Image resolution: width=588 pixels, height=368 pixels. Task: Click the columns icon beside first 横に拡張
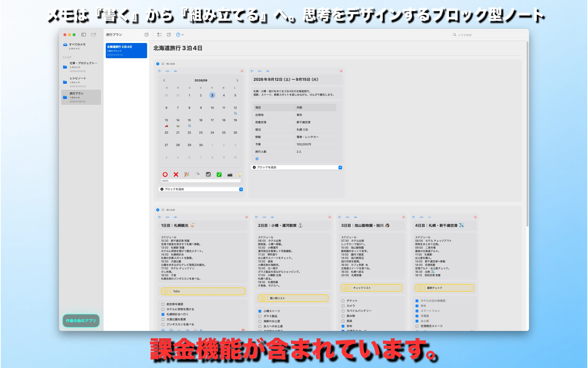163,64
